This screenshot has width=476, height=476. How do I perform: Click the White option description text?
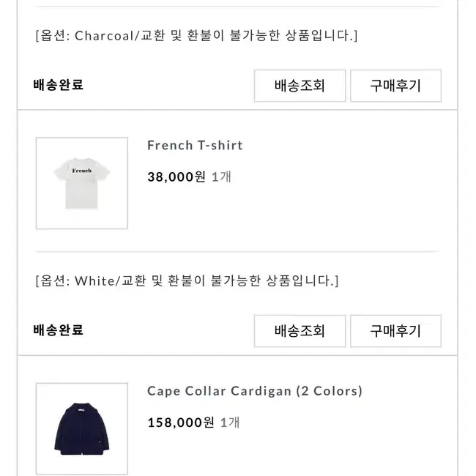coord(187,280)
